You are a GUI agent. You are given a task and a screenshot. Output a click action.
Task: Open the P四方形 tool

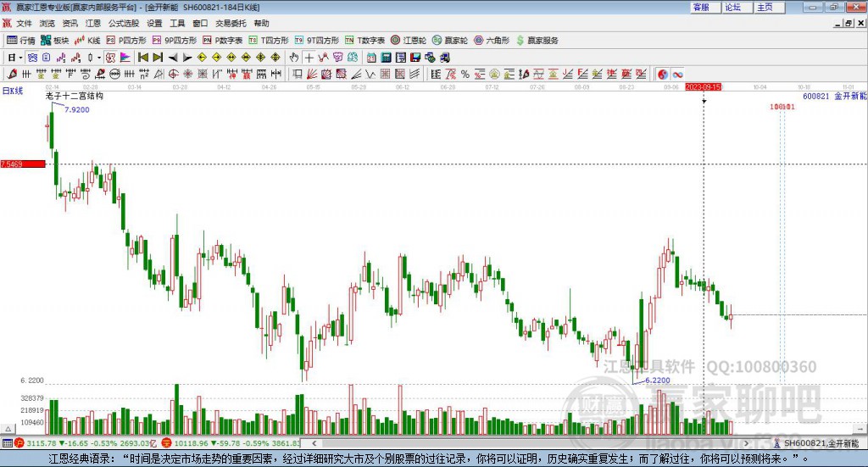point(127,41)
